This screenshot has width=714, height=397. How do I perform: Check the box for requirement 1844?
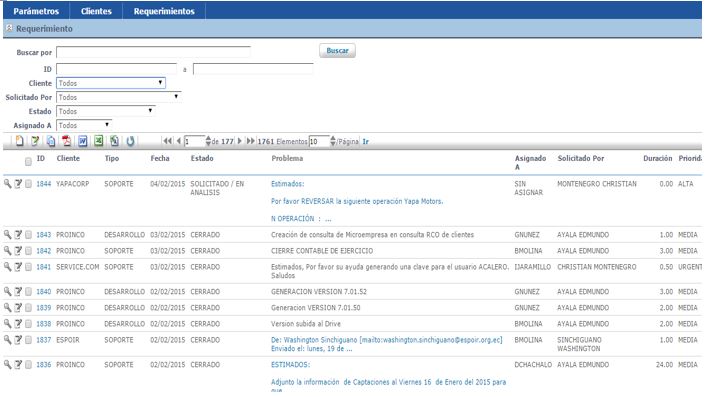click(x=28, y=184)
